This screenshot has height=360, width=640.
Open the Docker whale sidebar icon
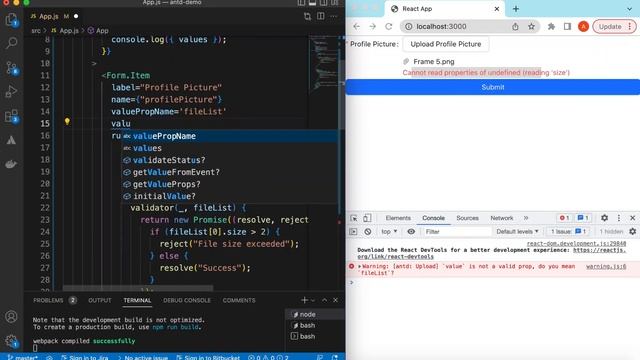[x=11, y=164]
